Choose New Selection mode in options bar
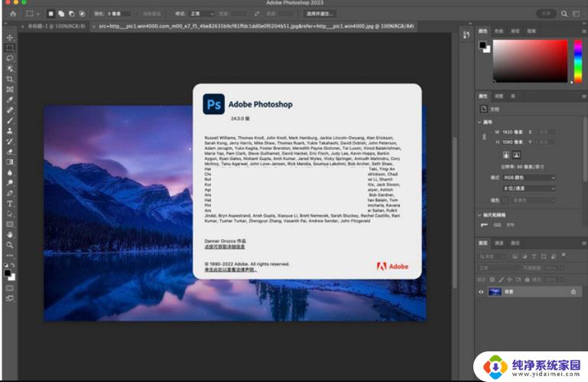 [x=51, y=14]
